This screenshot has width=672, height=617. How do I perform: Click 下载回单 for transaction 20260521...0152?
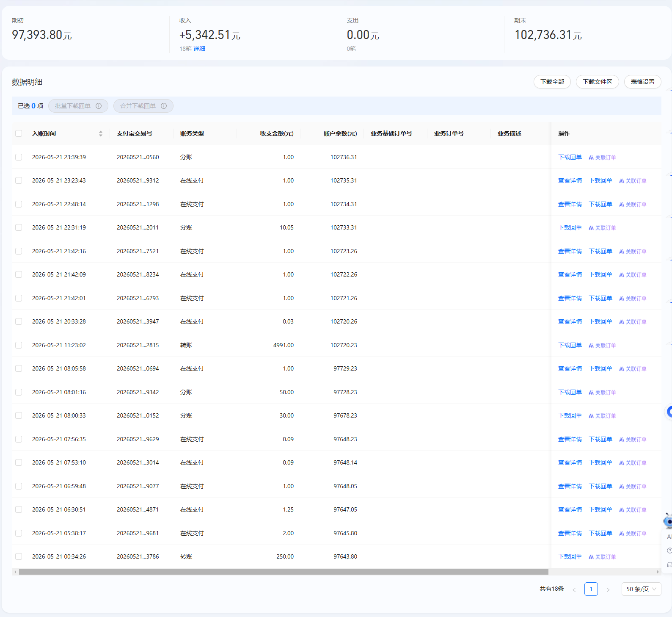[x=570, y=415]
